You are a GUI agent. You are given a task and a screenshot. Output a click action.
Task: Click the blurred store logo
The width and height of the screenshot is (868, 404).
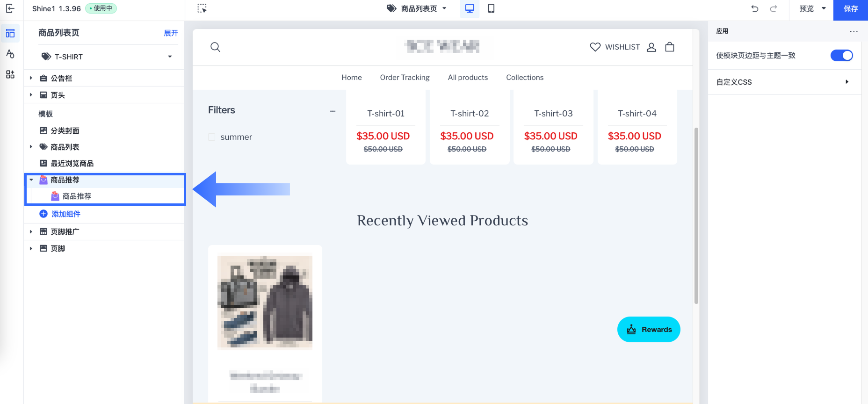pyautogui.click(x=442, y=46)
